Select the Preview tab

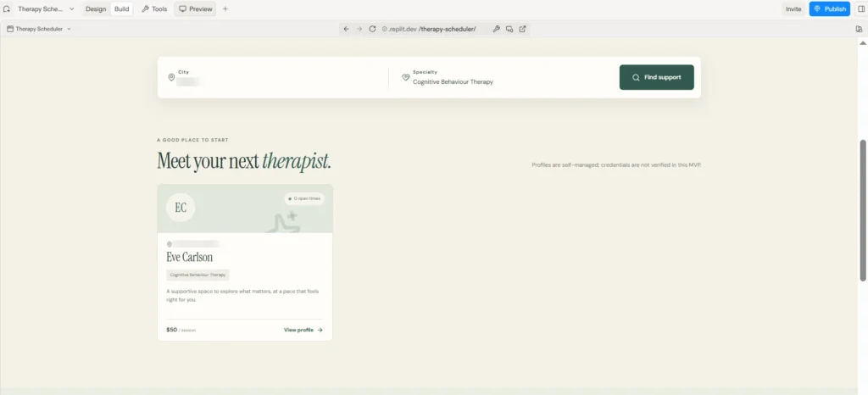coord(196,8)
